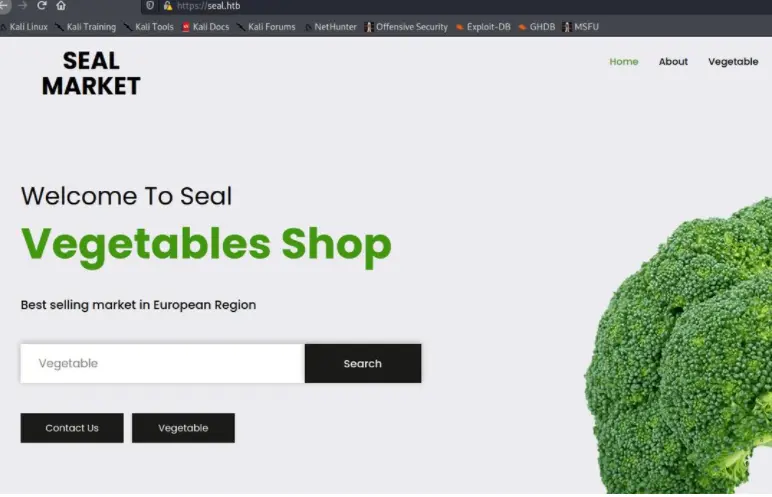Click the browser home icon

coord(61,5)
